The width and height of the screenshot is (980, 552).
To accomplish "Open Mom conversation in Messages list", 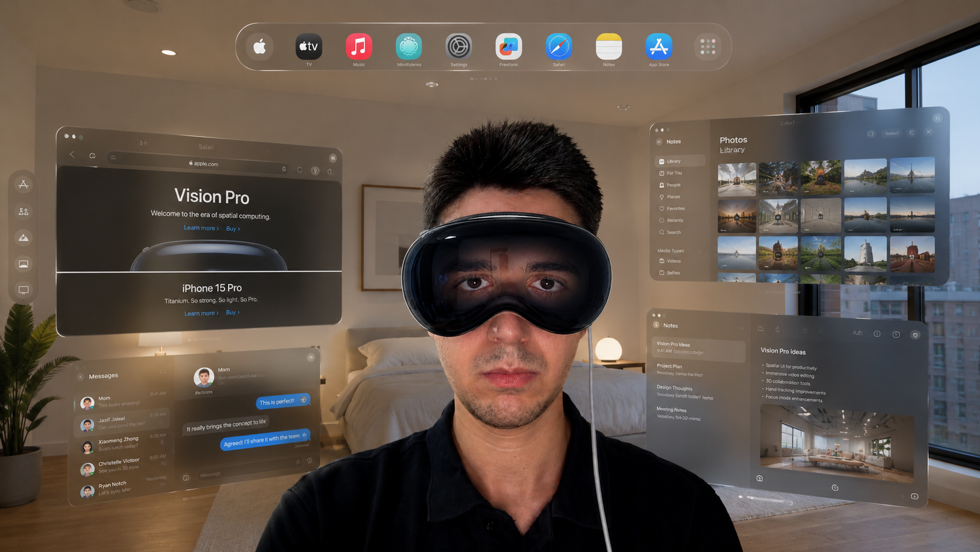I will pos(123,401).
